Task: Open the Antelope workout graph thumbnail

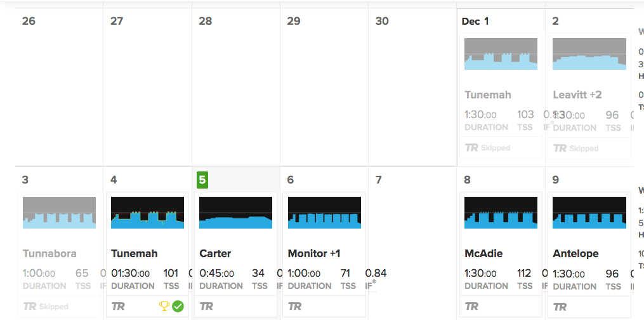Action: (x=589, y=212)
